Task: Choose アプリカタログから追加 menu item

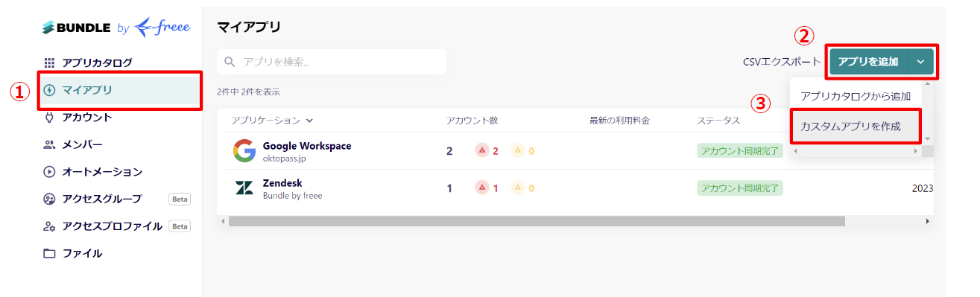Action: tap(855, 96)
